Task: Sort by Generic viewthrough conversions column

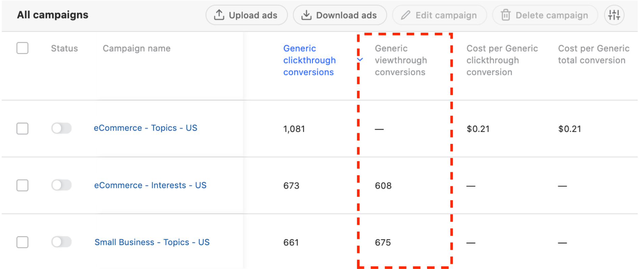Action: coord(401,60)
